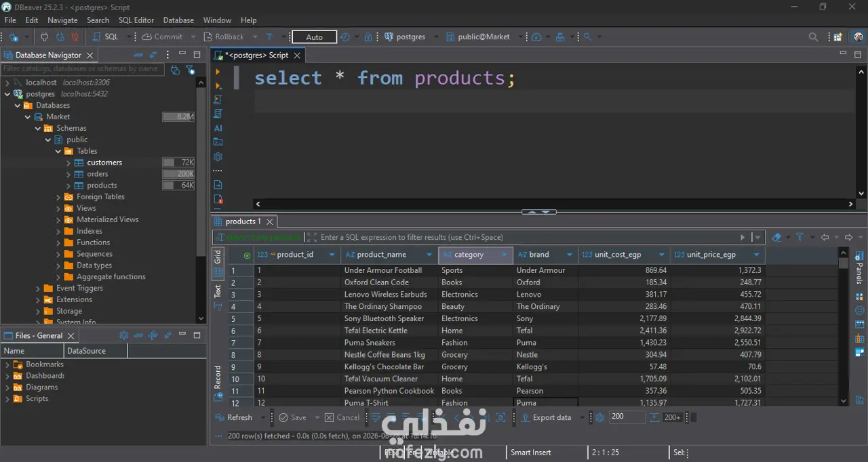Select the postgres active connection selector
Screen dimensions: 868x462
point(406,37)
